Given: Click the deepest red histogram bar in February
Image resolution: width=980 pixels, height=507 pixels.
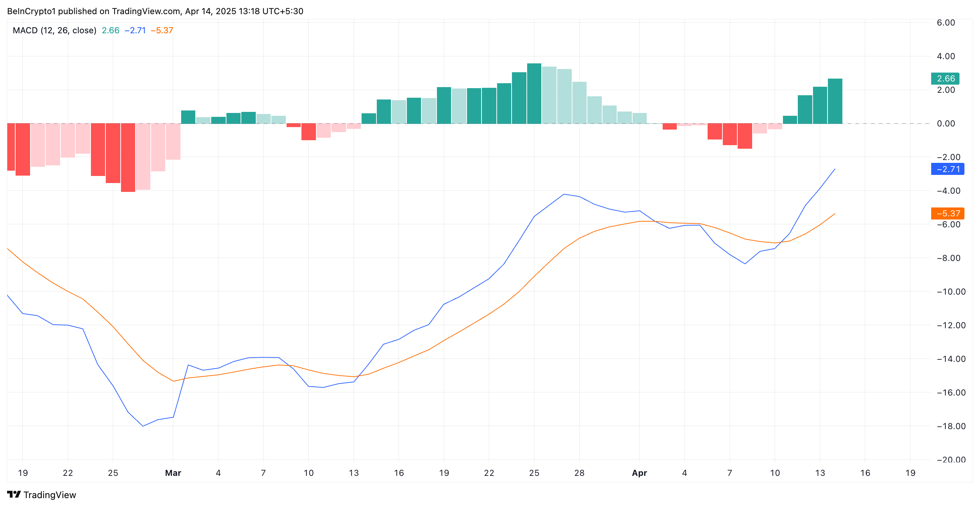Looking at the screenshot, I should pos(128,157).
